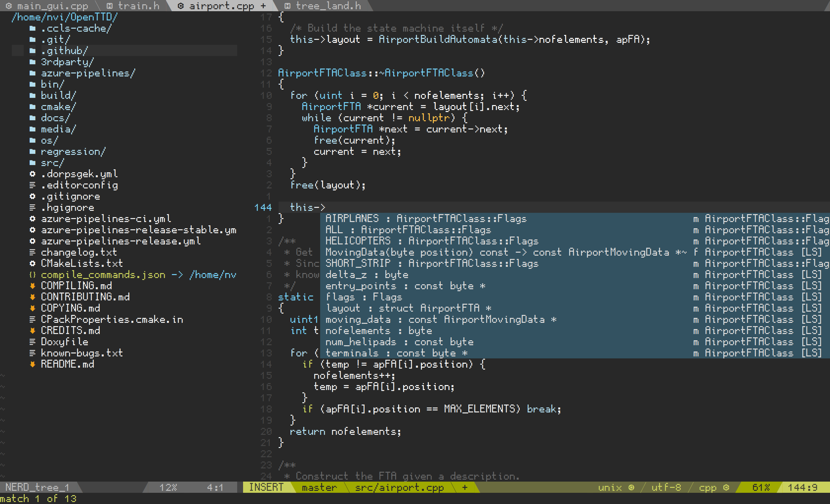Select SHORT_STRIP completion entry
830x504 pixels.
point(575,264)
